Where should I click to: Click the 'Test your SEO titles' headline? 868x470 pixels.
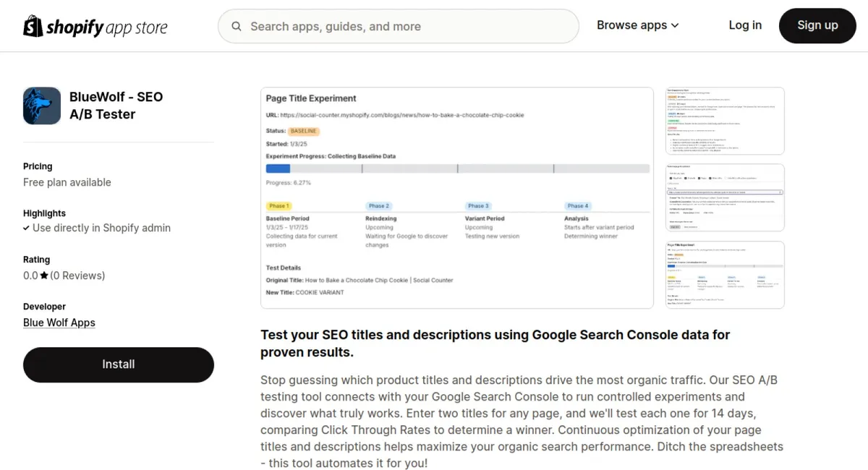tap(495, 343)
